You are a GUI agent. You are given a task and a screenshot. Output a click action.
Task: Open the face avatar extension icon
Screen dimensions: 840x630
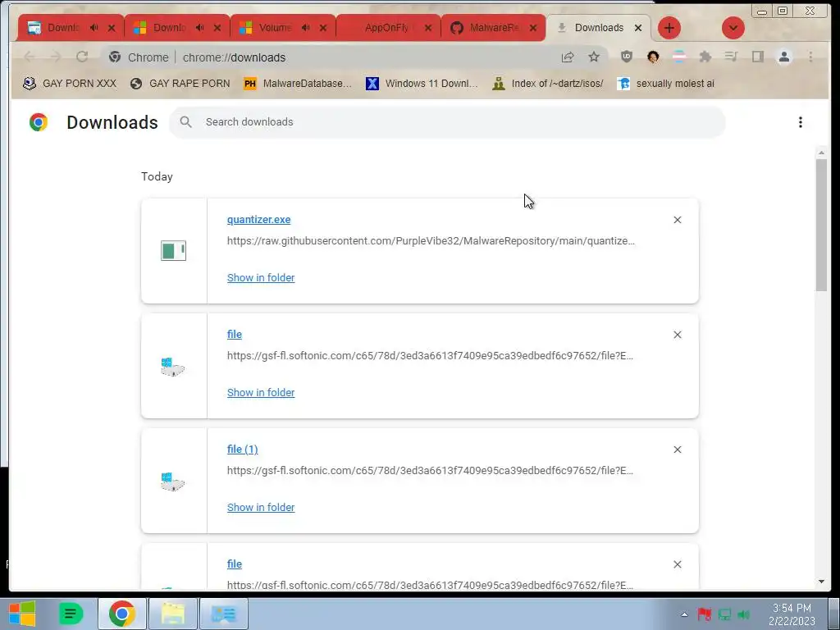[652, 57]
